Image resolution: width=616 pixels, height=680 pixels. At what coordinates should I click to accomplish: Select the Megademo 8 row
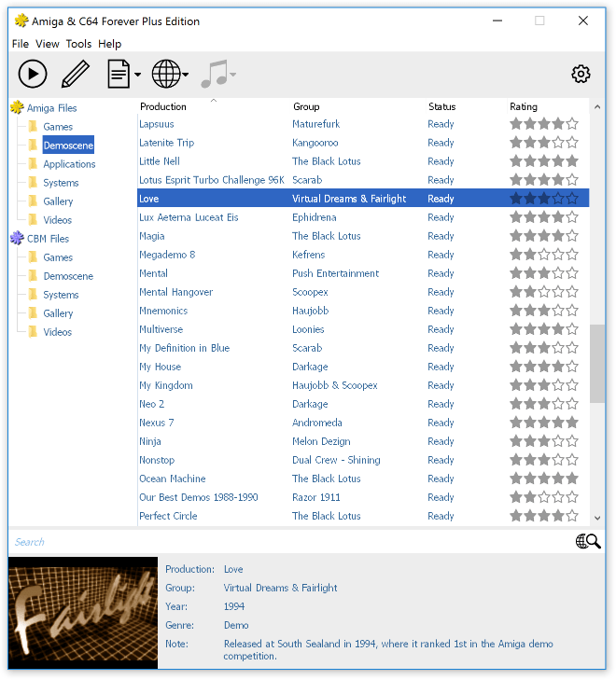pyautogui.click(x=363, y=255)
